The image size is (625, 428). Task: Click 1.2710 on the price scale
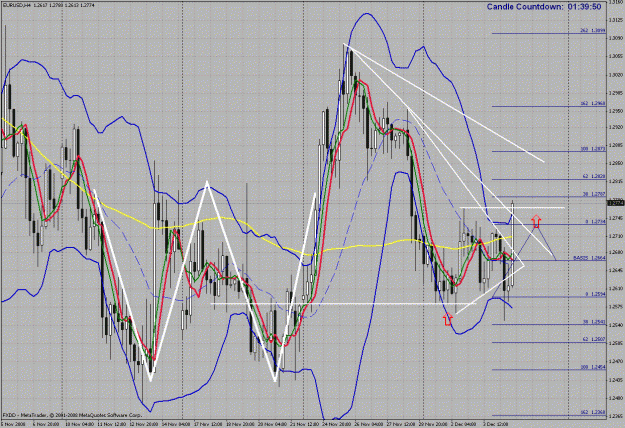tap(615, 236)
